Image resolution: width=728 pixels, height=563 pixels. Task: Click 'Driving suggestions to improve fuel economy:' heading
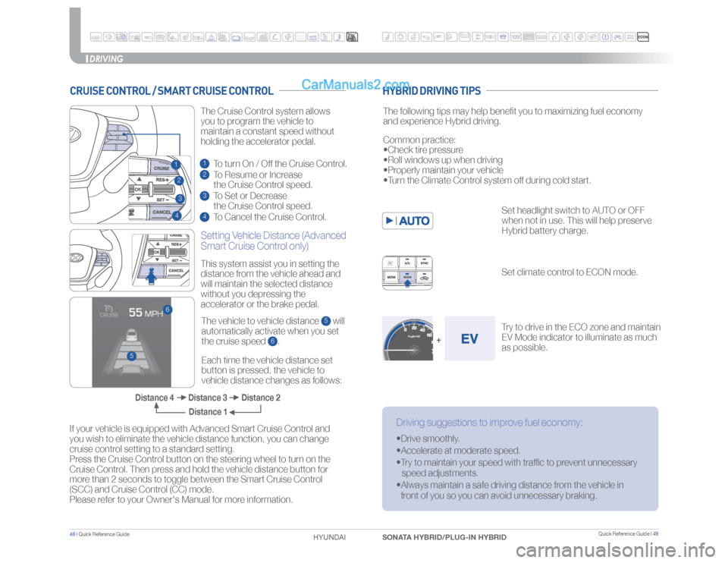pyautogui.click(x=489, y=422)
